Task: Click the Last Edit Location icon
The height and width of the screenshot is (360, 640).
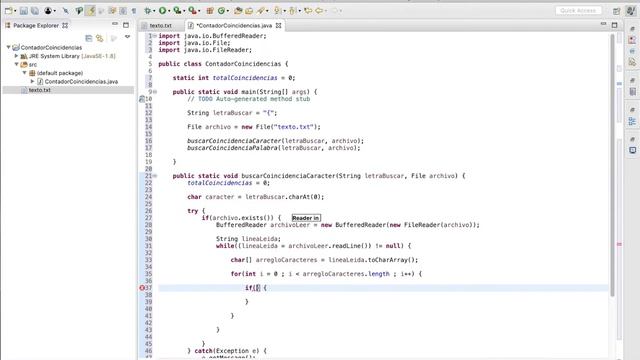Action: pyautogui.click(x=308, y=11)
